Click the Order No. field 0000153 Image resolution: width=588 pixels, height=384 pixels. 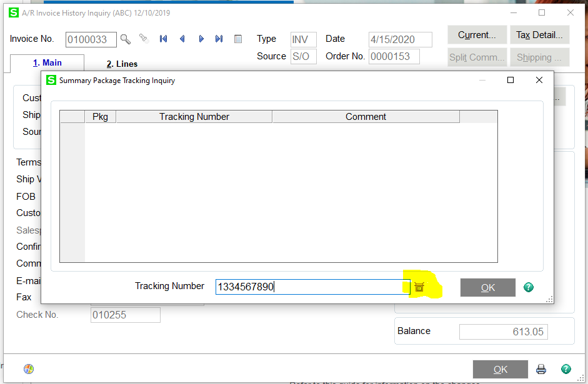[394, 57]
